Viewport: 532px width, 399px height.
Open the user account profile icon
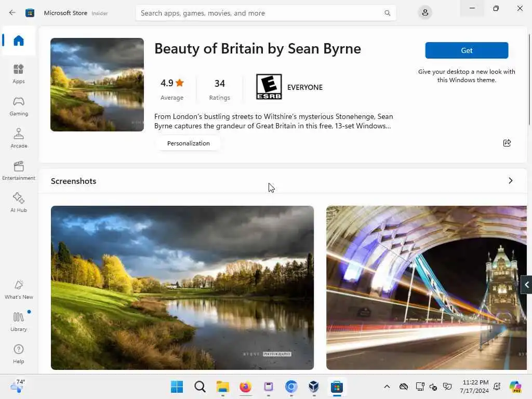425,13
